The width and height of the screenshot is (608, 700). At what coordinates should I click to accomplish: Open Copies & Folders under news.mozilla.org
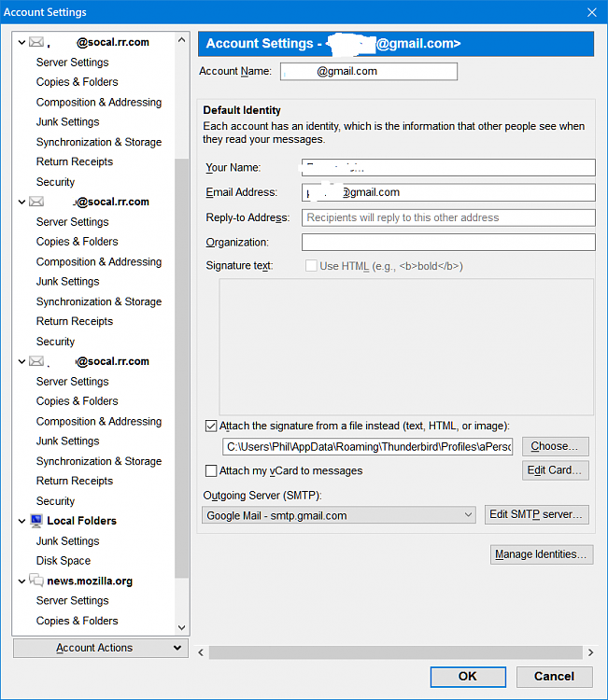pos(77,621)
